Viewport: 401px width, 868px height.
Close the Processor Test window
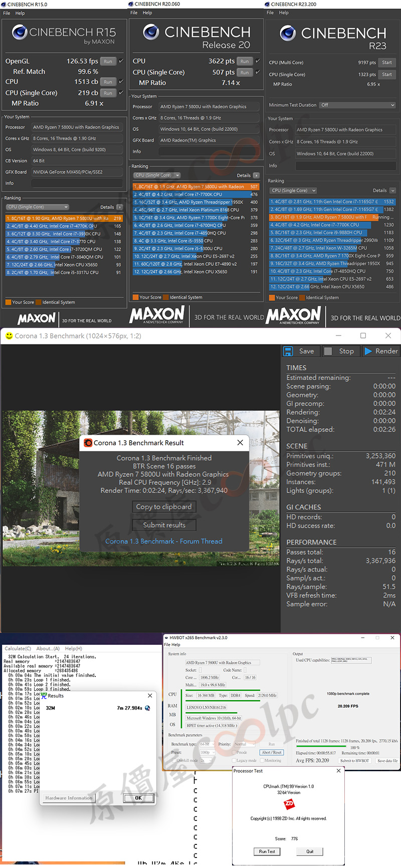tap(338, 771)
